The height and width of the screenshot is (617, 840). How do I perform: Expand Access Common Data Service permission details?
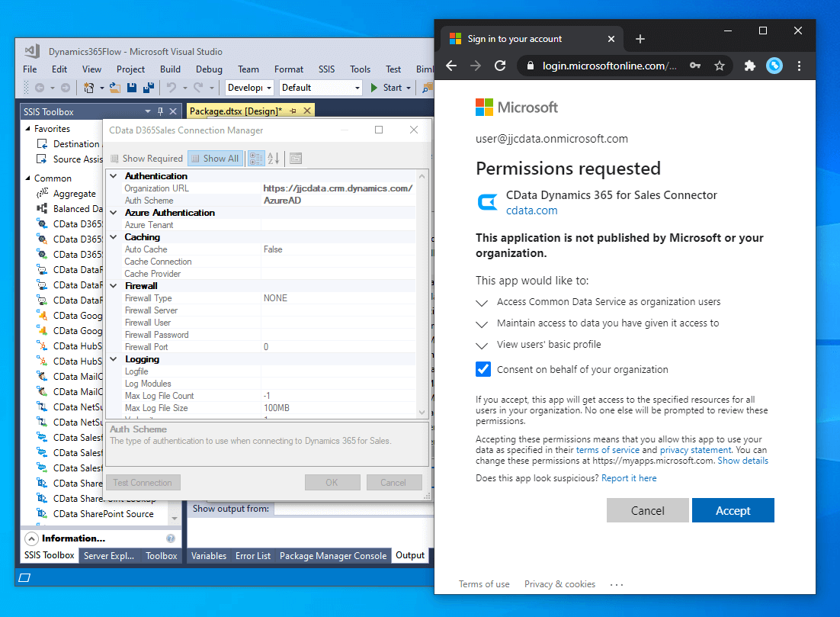(482, 303)
